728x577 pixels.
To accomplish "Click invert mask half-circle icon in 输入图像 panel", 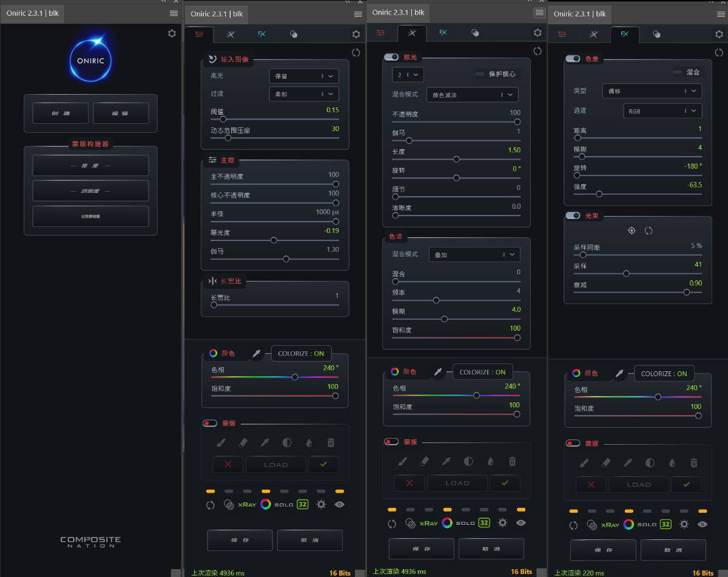I will (x=286, y=443).
